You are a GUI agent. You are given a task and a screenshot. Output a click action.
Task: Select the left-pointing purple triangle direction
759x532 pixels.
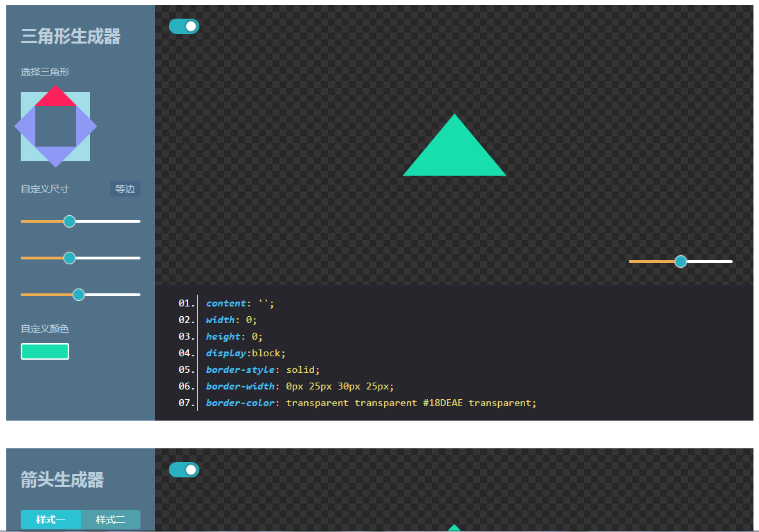[x=26, y=127]
